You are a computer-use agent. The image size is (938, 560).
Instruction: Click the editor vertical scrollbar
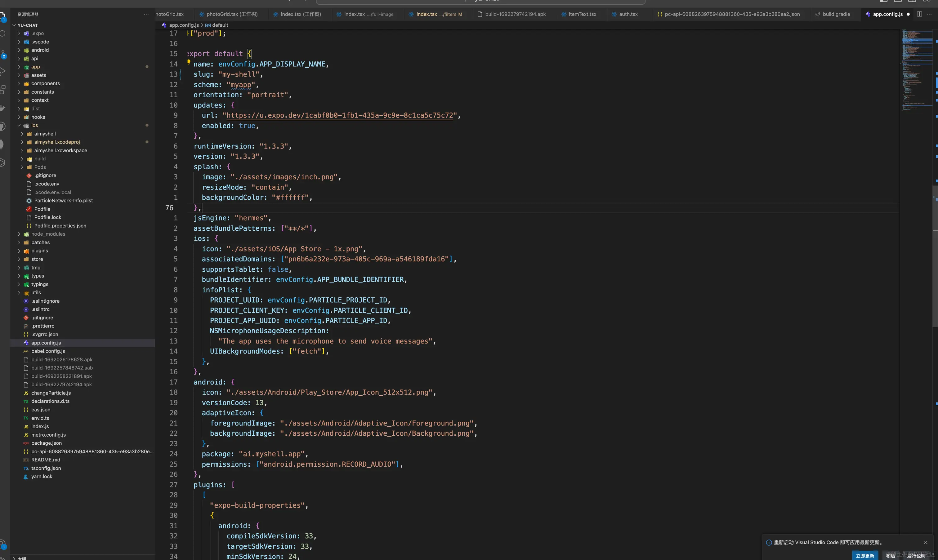[935, 257]
